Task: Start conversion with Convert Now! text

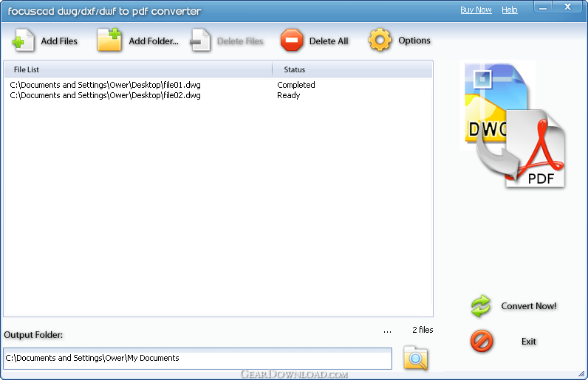Action: click(x=529, y=306)
